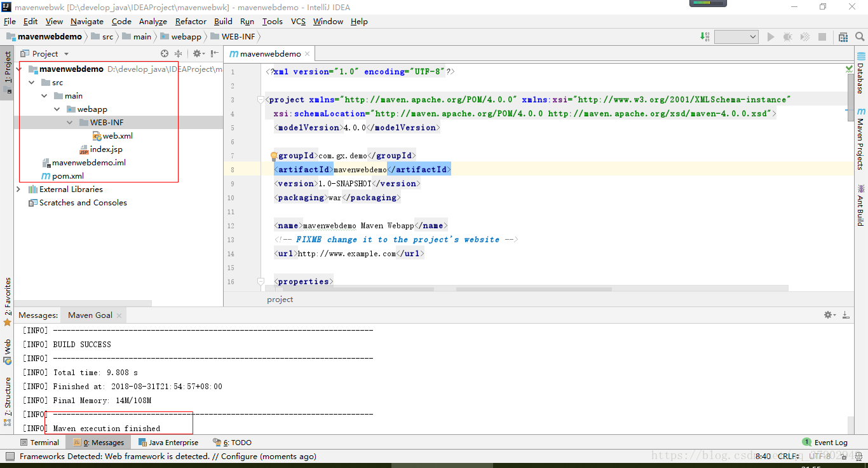
Task: Select Scratches and Consoles node
Action: coord(77,203)
